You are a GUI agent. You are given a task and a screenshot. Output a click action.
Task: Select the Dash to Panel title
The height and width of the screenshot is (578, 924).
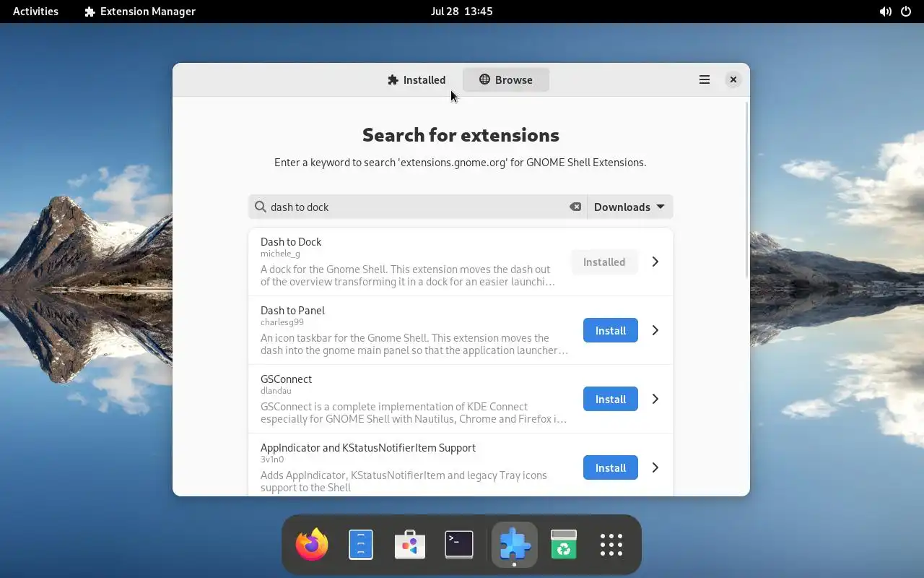[x=292, y=310]
